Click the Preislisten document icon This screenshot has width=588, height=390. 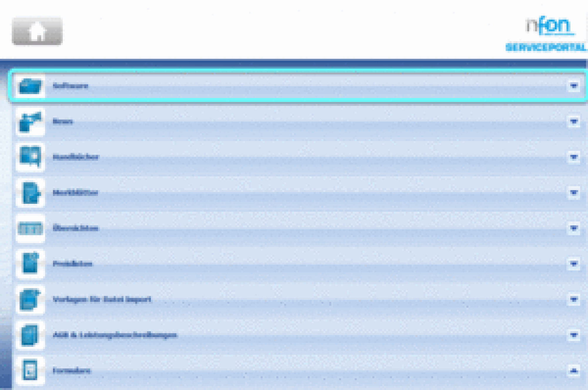[x=30, y=264]
